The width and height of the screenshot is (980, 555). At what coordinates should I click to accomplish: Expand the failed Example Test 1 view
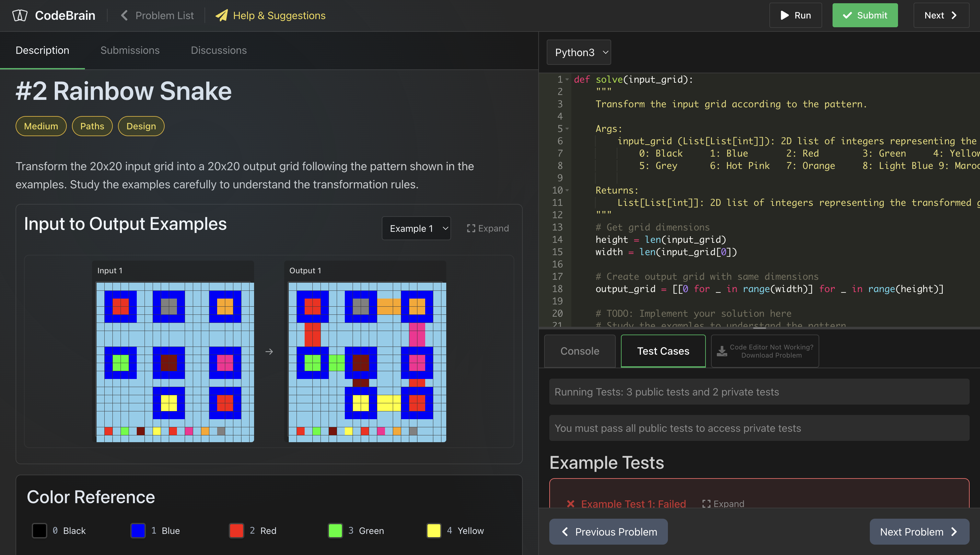[723, 503]
